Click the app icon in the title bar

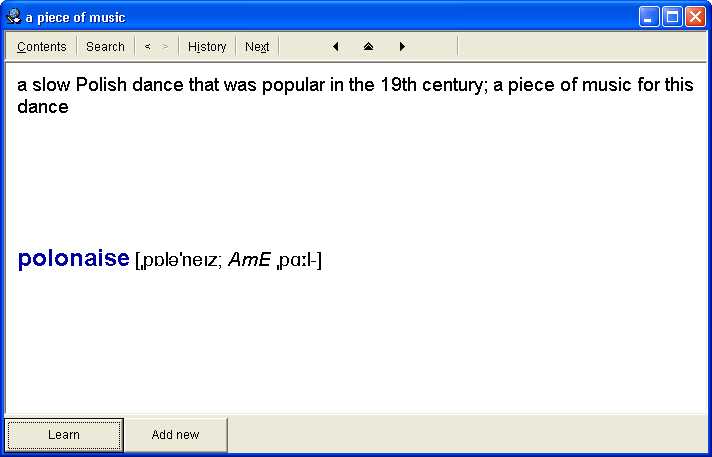point(13,17)
